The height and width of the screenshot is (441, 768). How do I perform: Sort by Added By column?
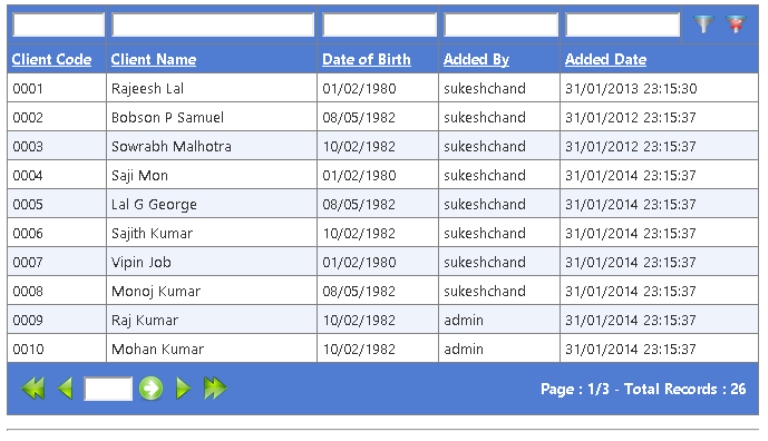[476, 59]
